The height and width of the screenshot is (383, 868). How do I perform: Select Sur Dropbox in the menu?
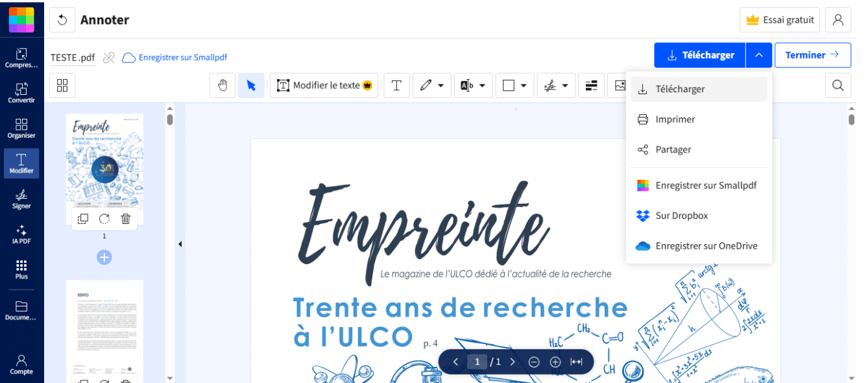click(681, 216)
